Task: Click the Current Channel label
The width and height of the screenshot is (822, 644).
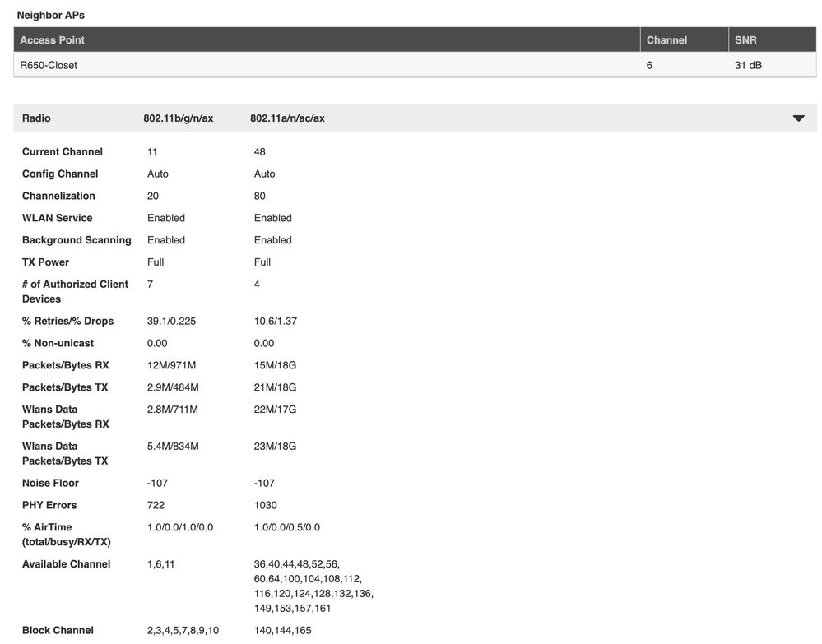Action: tap(63, 152)
